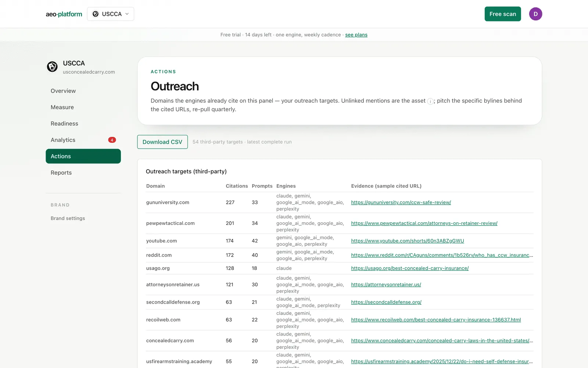Click the Citations column header
588x368 pixels.
click(237, 186)
